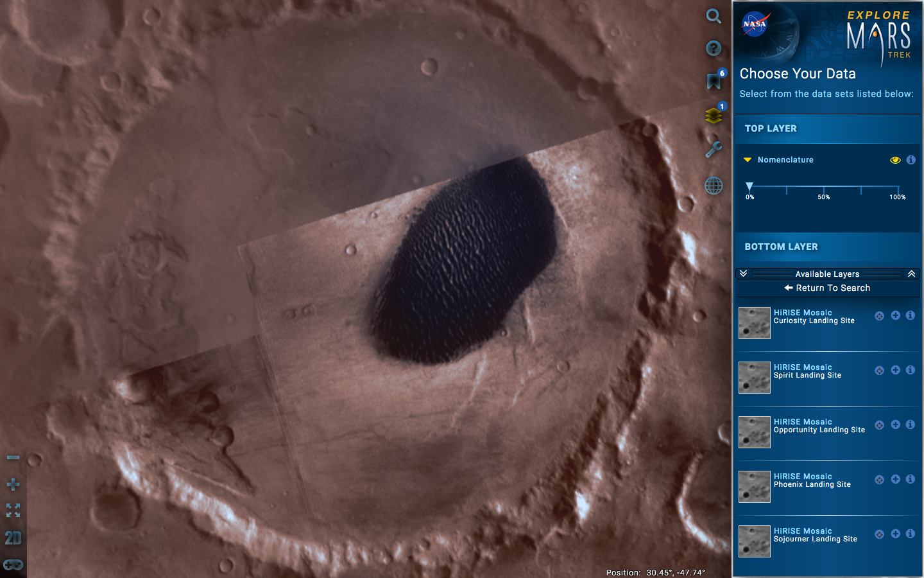Click the fullscreen expand arrows icon

click(x=13, y=510)
